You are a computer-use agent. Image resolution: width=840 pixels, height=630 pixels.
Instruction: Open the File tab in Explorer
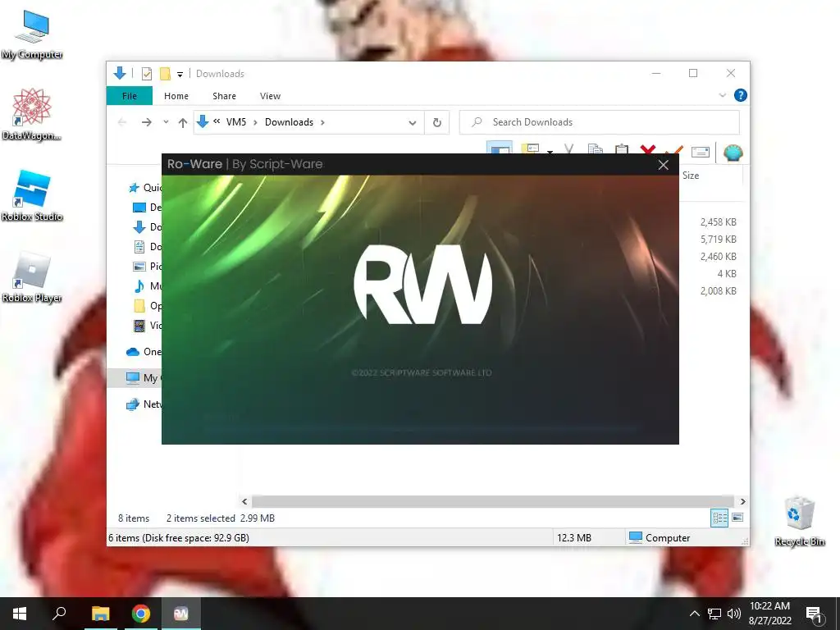[129, 96]
